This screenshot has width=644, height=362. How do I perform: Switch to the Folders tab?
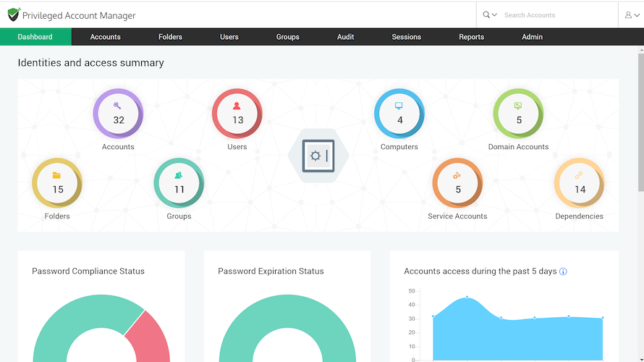[x=170, y=37]
